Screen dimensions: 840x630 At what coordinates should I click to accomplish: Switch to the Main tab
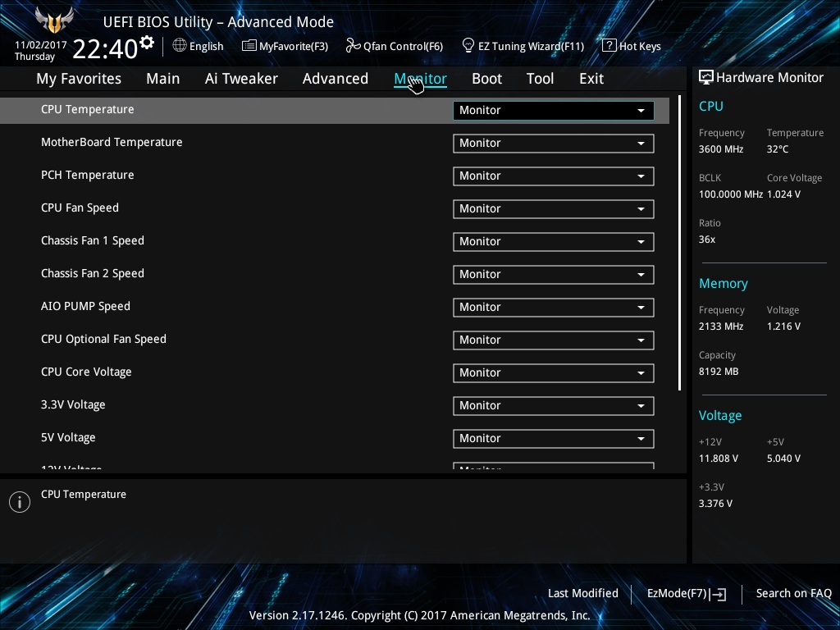(x=163, y=78)
